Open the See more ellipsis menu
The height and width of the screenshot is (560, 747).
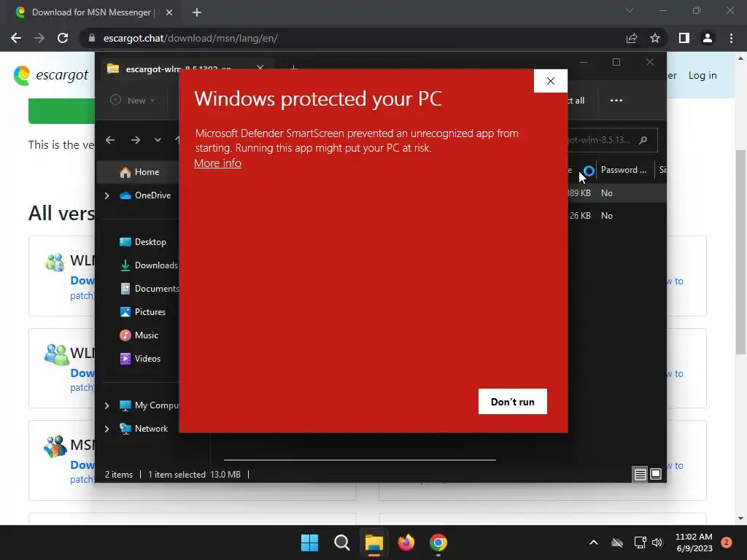pos(616,101)
